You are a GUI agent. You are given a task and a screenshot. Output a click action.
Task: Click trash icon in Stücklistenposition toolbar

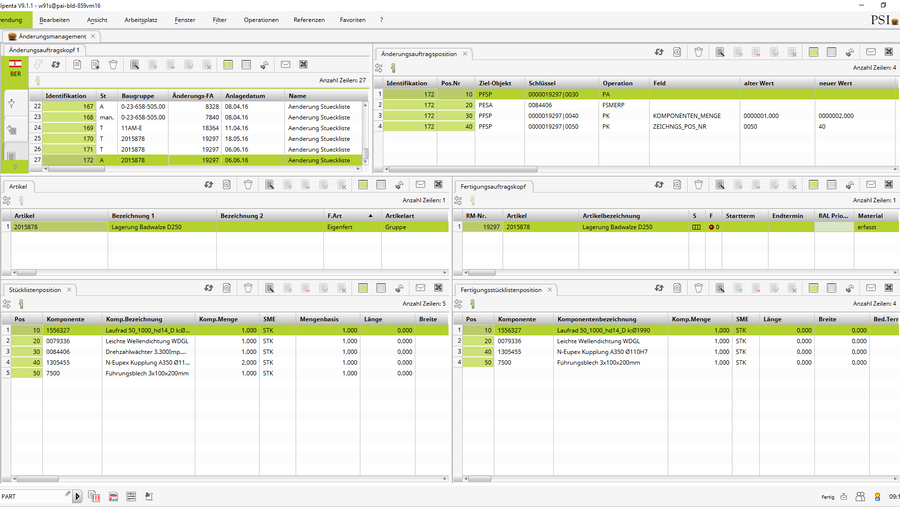coord(248,288)
